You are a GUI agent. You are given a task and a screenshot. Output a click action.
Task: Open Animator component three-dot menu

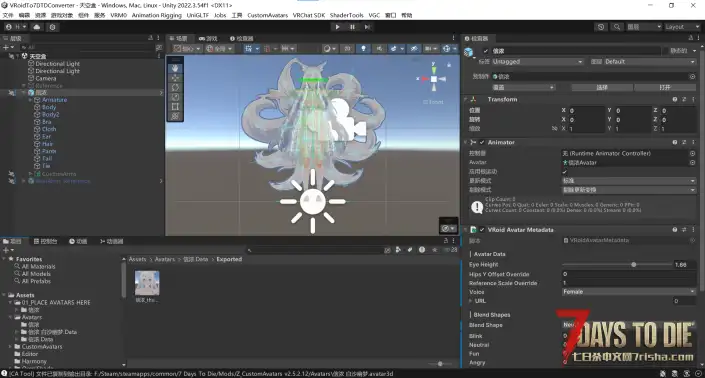click(693, 142)
